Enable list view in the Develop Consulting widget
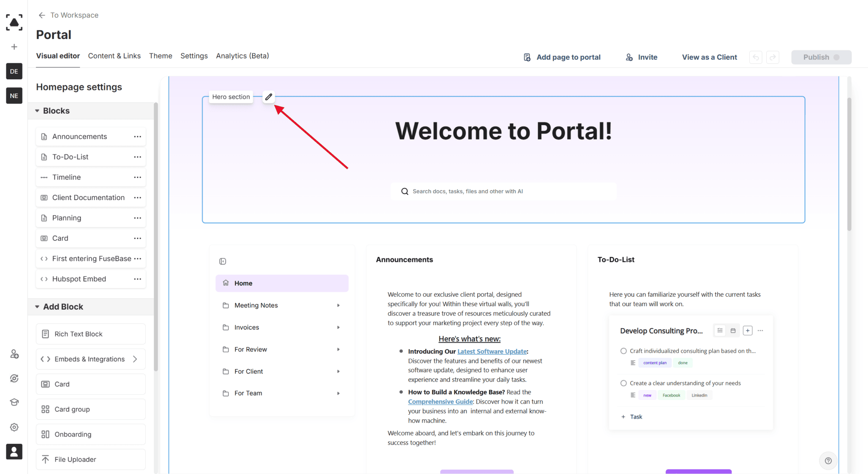The height and width of the screenshot is (474, 868). click(720, 330)
